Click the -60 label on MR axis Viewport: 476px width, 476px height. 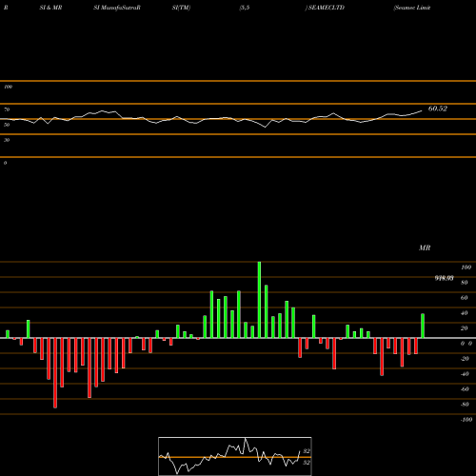[465, 389]
